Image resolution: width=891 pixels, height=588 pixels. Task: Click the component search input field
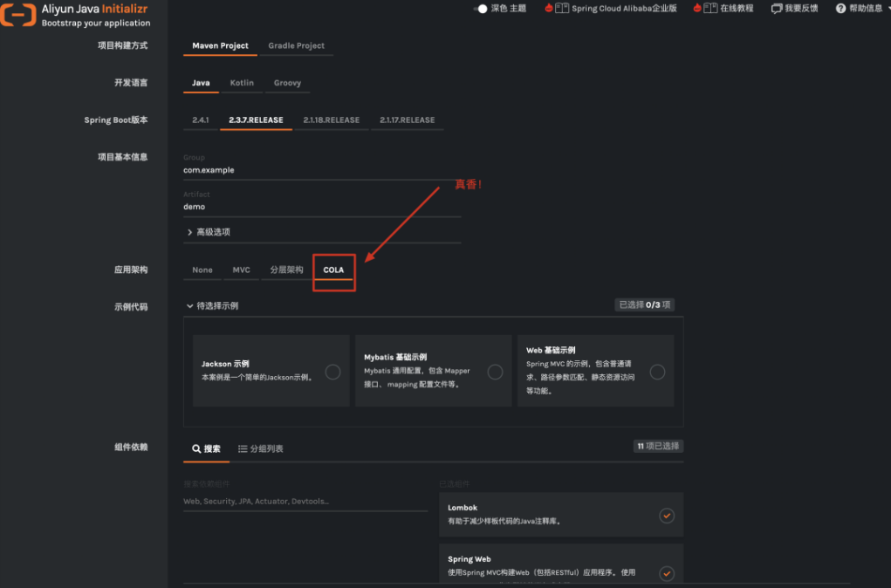(x=288, y=501)
